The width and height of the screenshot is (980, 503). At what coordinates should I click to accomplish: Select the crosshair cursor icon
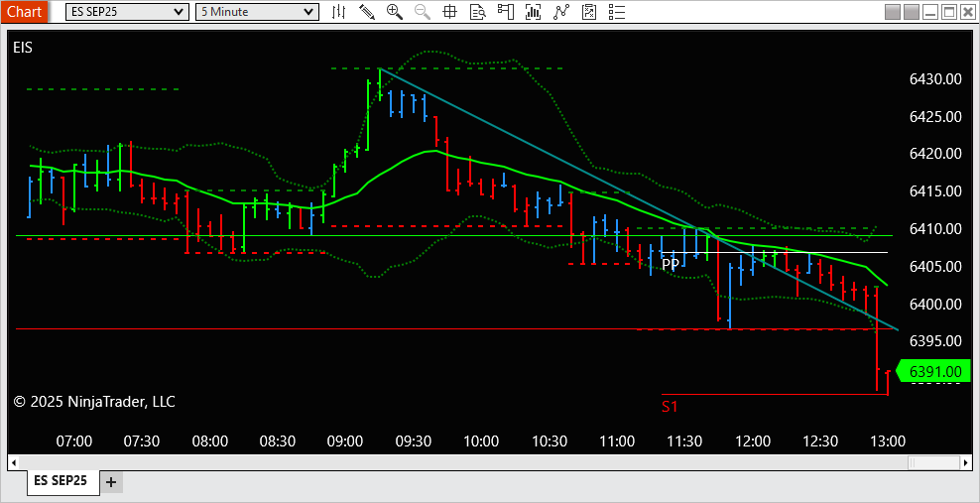tap(449, 11)
